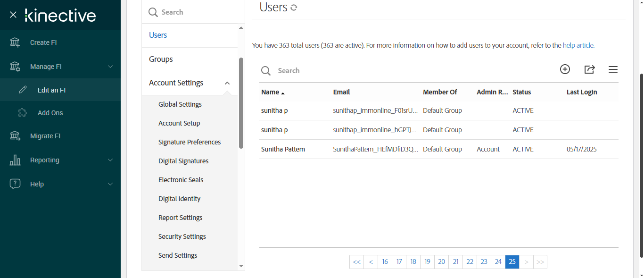Open the help article link
This screenshot has width=644, height=278.
(x=578, y=46)
